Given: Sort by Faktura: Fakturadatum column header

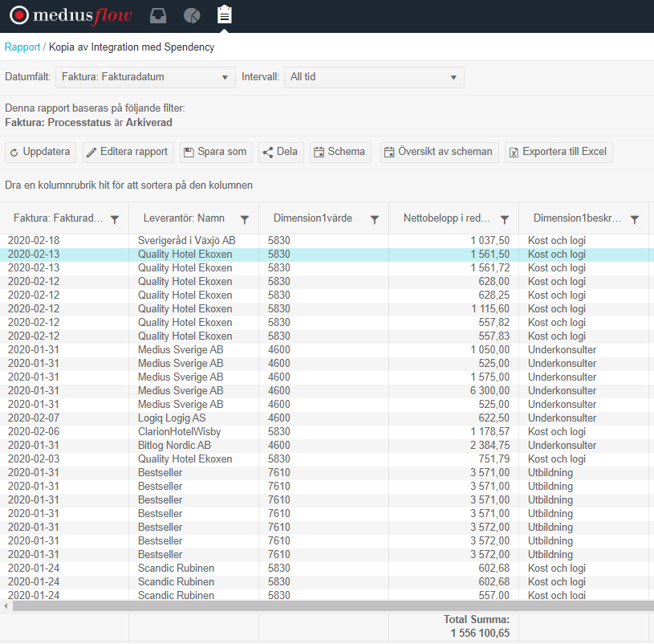Looking at the screenshot, I should 58,218.
